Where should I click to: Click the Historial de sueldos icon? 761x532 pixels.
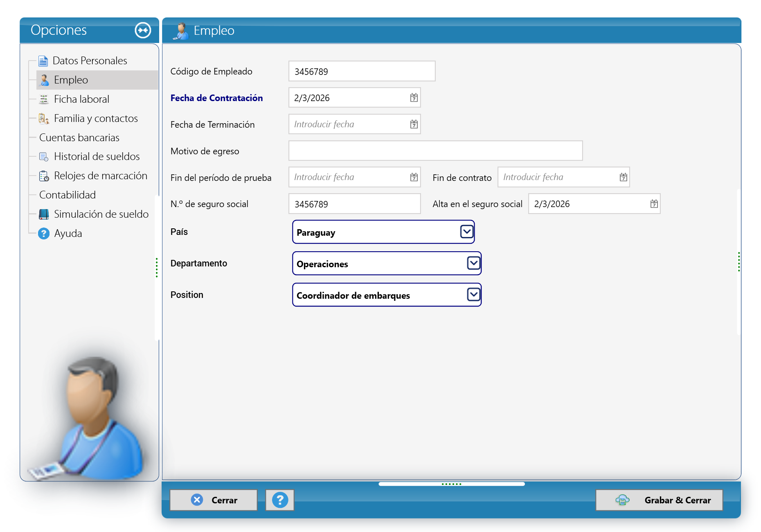(44, 157)
